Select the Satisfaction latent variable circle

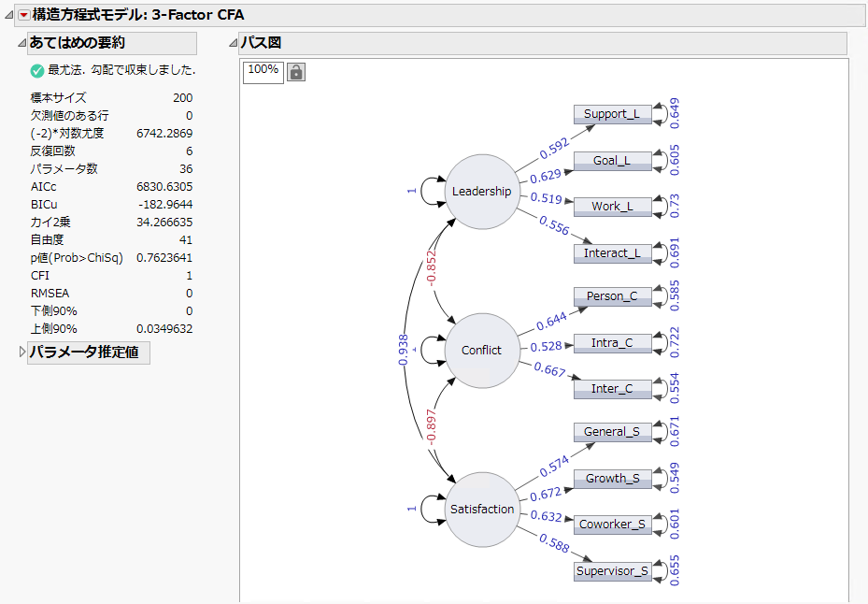(x=481, y=510)
